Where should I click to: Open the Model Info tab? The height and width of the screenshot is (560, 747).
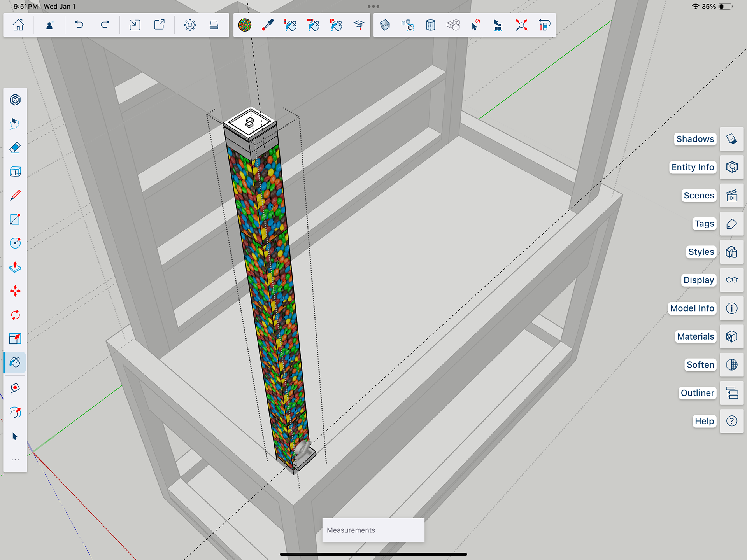[731, 308]
